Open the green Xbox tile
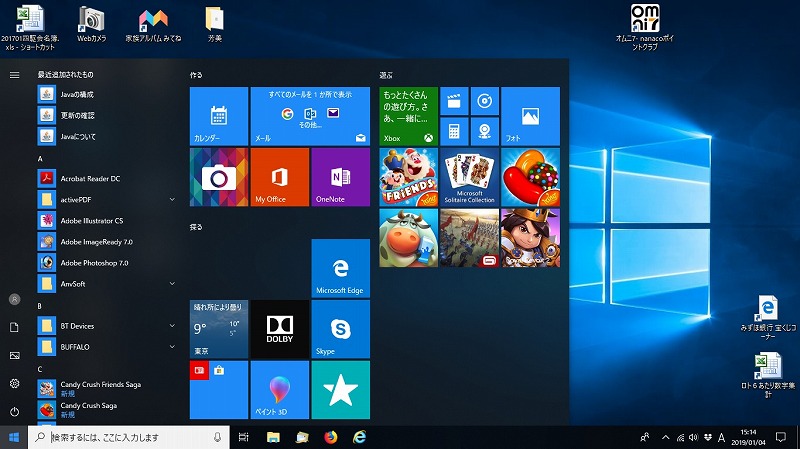800x449 pixels. (408, 116)
